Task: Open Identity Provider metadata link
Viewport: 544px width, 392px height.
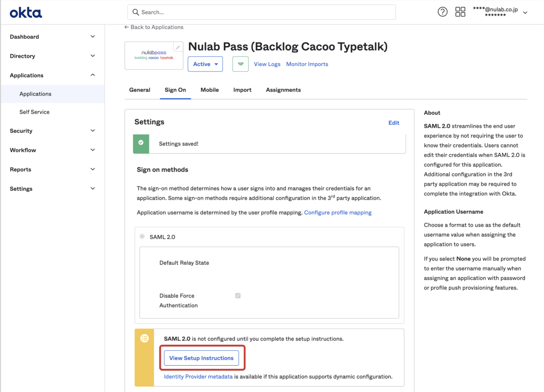Action: click(x=198, y=377)
